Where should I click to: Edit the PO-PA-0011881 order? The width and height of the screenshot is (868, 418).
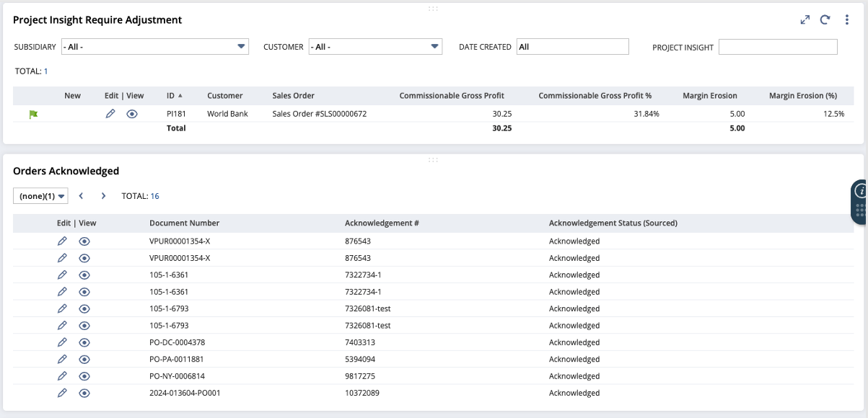tap(62, 359)
